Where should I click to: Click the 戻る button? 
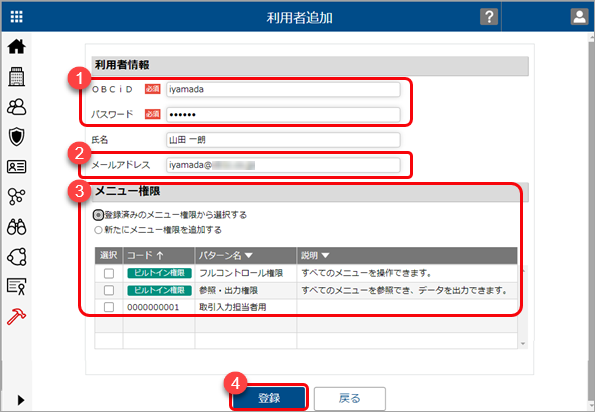tap(349, 398)
